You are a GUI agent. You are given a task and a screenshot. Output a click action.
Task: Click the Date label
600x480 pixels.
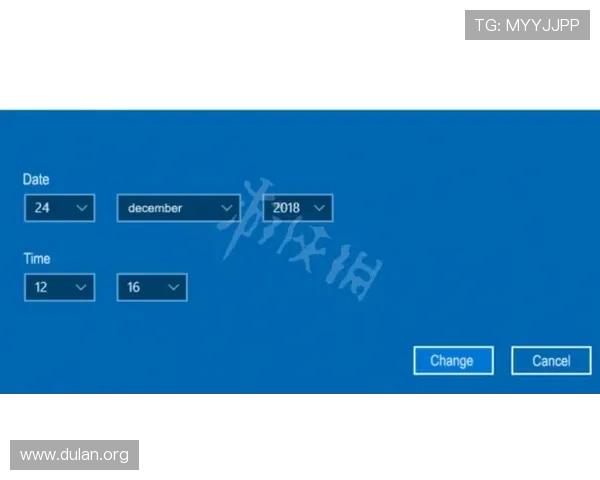coord(36,179)
